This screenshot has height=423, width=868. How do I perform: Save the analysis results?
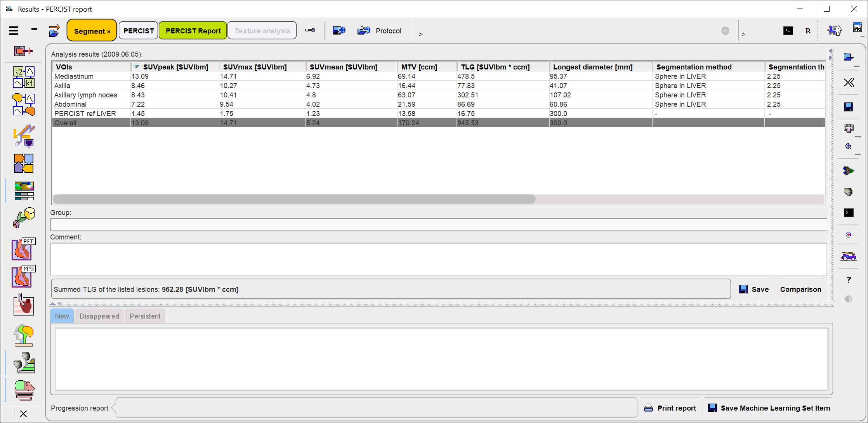point(754,289)
